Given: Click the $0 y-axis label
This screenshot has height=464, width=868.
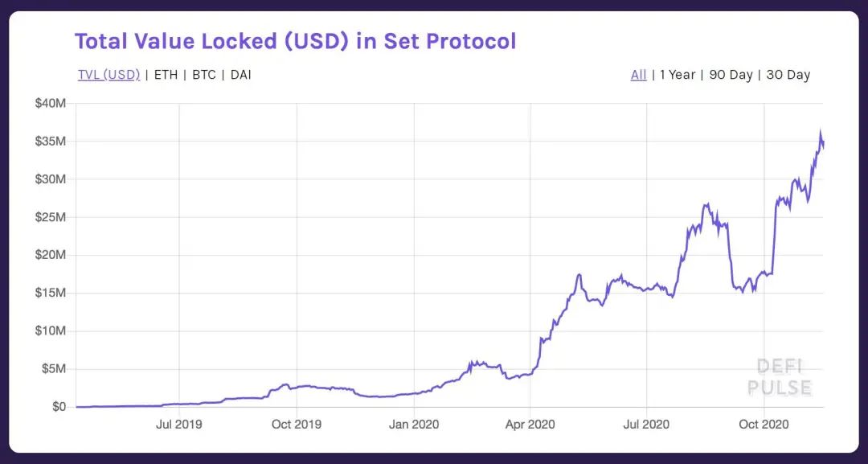Looking at the screenshot, I should click(58, 405).
